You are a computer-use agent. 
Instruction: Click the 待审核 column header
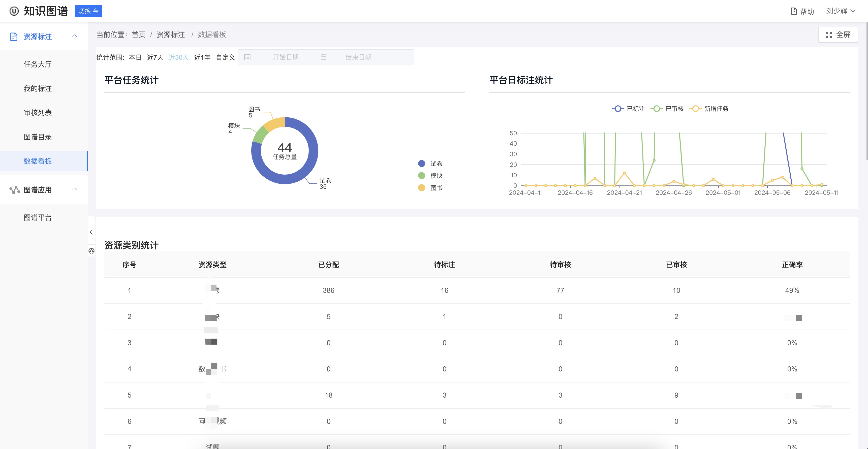[x=560, y=265]
